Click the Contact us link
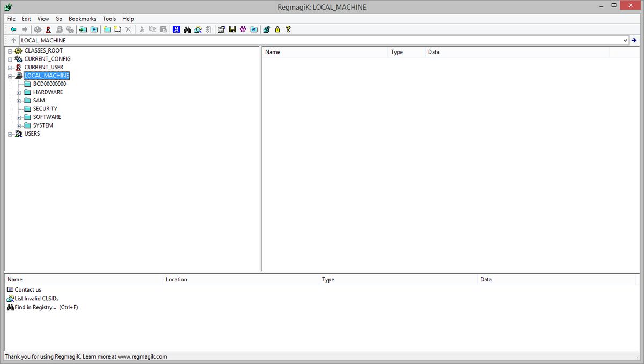The image size is (644, 364). click(x=27, y=289)
